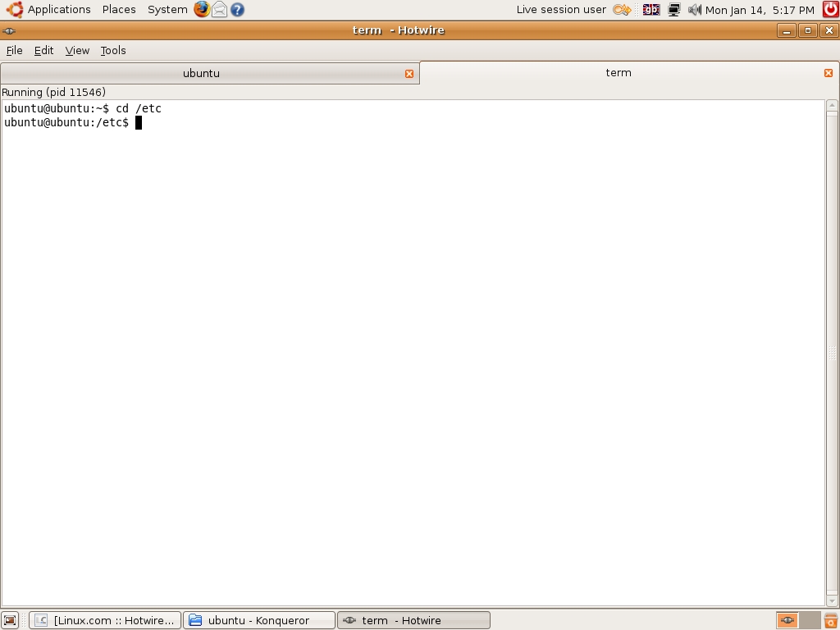Click the term - Hotwire taskbar button

pos(413,620)
